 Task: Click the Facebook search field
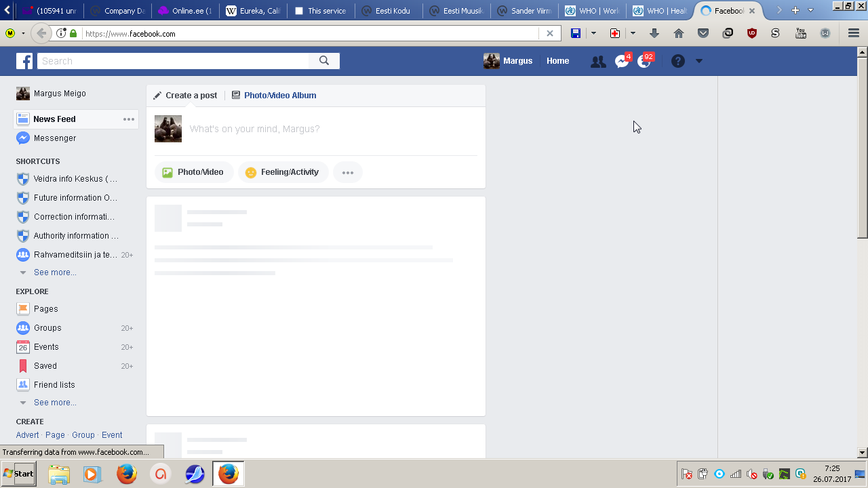174,61
